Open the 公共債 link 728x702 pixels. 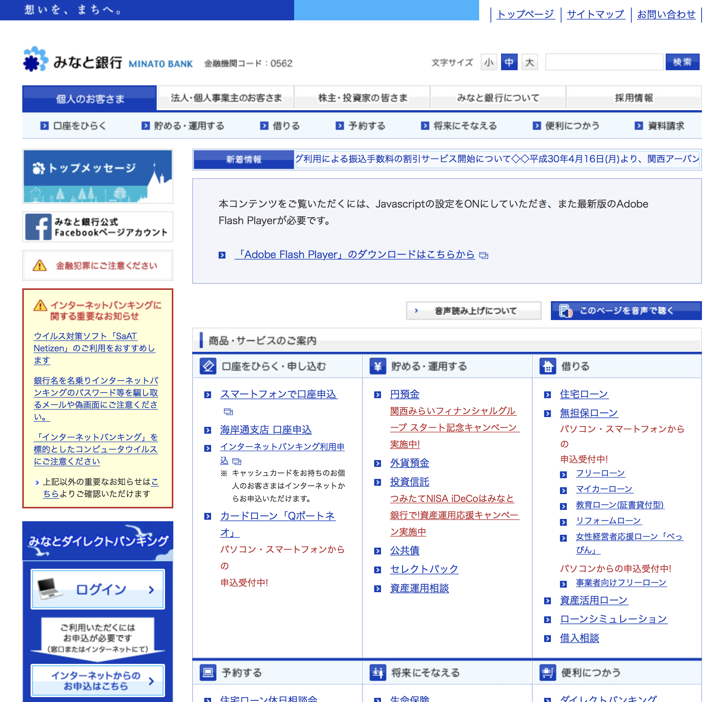405,551
